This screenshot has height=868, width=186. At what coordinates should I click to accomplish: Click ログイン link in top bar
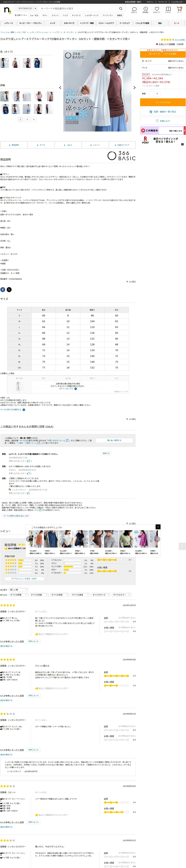150,2
